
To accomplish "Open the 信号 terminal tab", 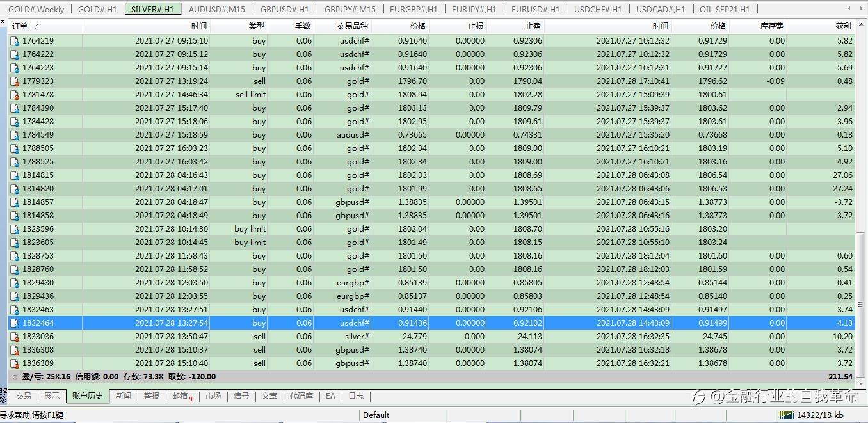I will [241, 396].
